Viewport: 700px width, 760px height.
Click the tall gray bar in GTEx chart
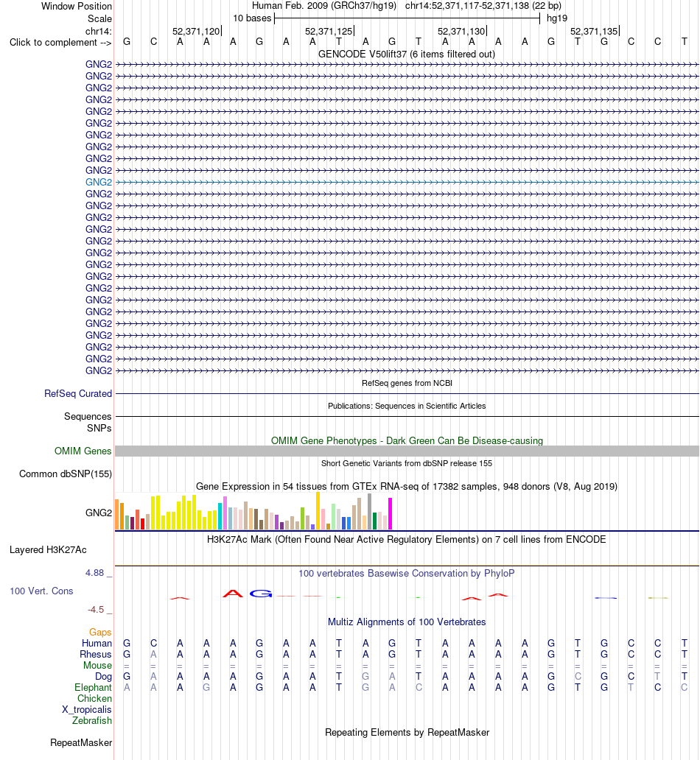click(x=370, y=512)
